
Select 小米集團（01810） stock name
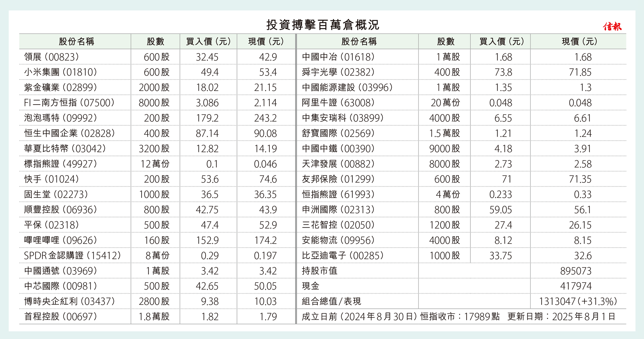point(61,72)
